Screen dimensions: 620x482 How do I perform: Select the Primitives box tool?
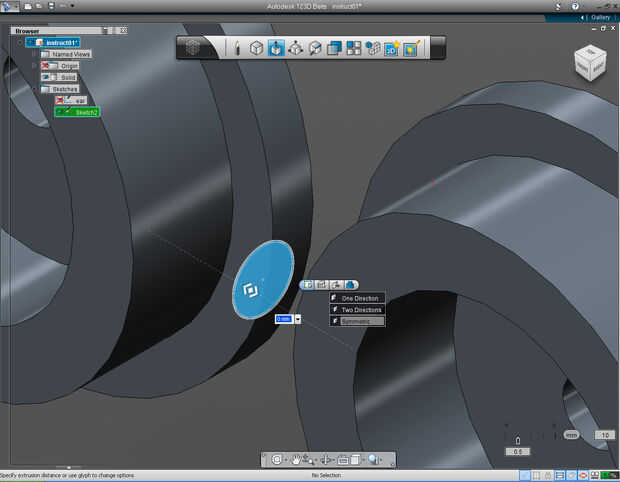pos(256,48)
